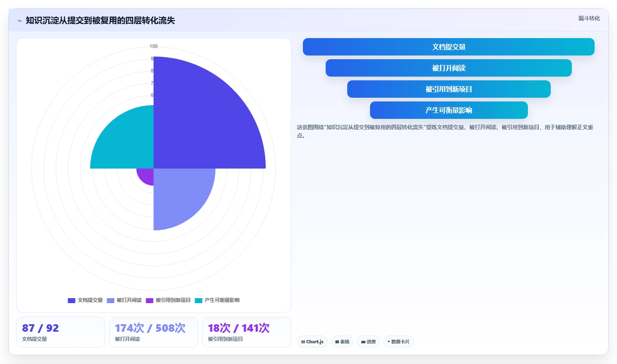Open the 18次 / 141次 被引用到新项目 card
Viewport: 617px width, 364px height.
pos(247,332)
